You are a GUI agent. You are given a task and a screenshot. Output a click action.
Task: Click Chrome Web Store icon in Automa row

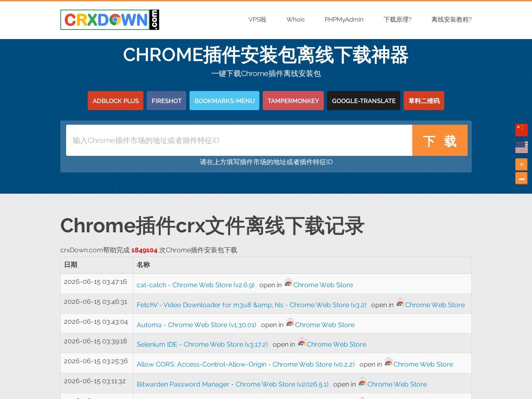click(290, 323)
